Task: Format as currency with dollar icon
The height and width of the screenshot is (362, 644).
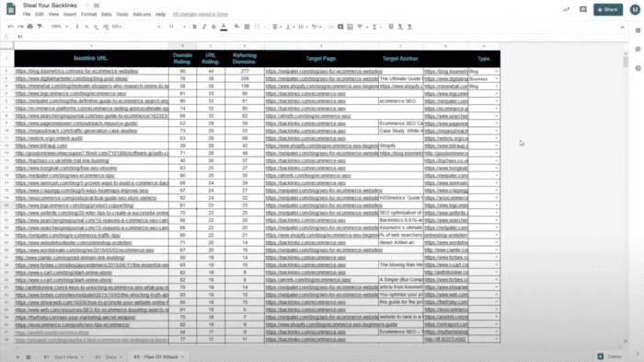Action: click(77, 27)
